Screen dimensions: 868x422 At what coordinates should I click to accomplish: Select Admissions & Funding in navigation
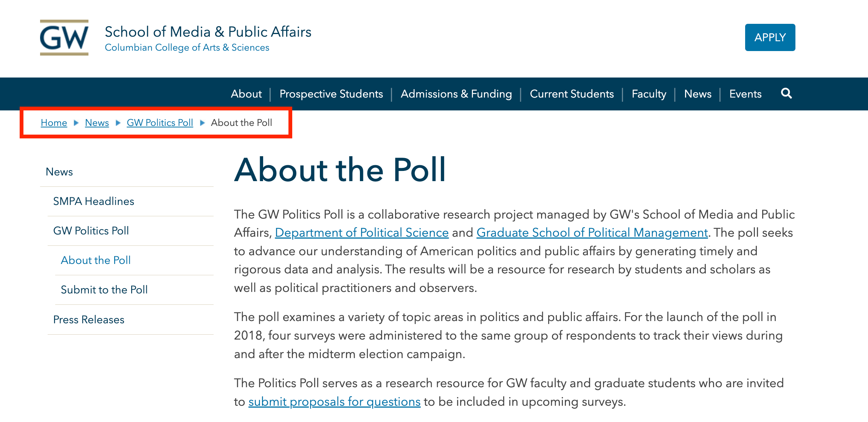[x=456, y=94]
